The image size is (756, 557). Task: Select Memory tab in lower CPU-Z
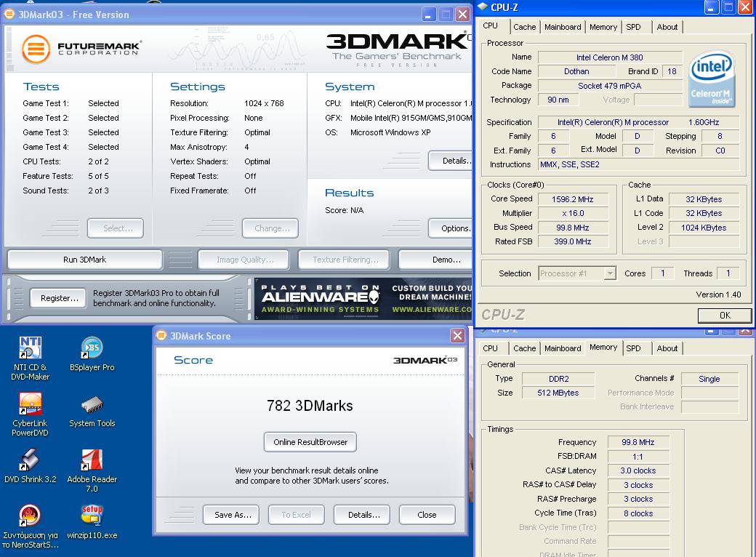pos(603,347)
